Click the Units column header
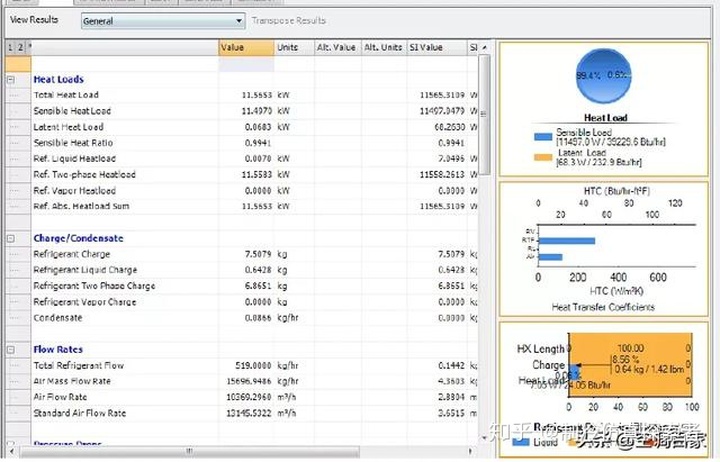 click(294, 48)
